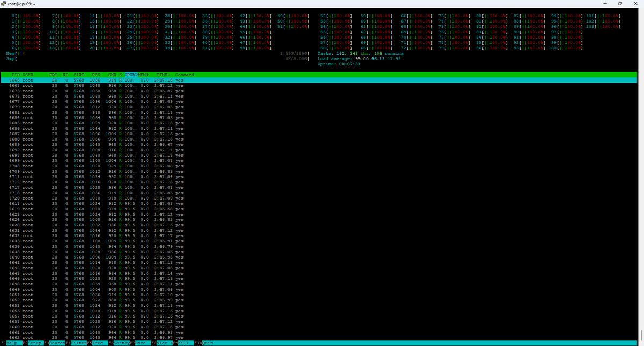Select process row with PID 4692

pos(319,150)
